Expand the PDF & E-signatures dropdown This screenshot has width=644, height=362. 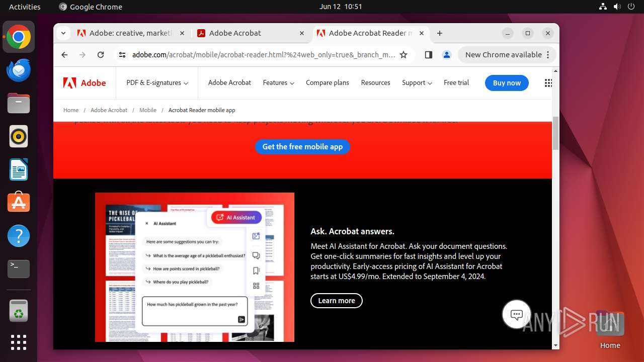tap(157, 83)
